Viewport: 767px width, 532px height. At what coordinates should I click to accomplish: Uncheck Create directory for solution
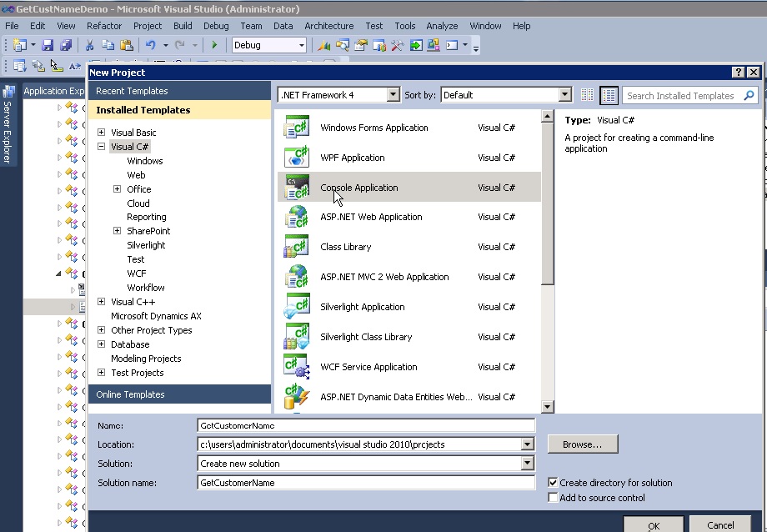552,482
